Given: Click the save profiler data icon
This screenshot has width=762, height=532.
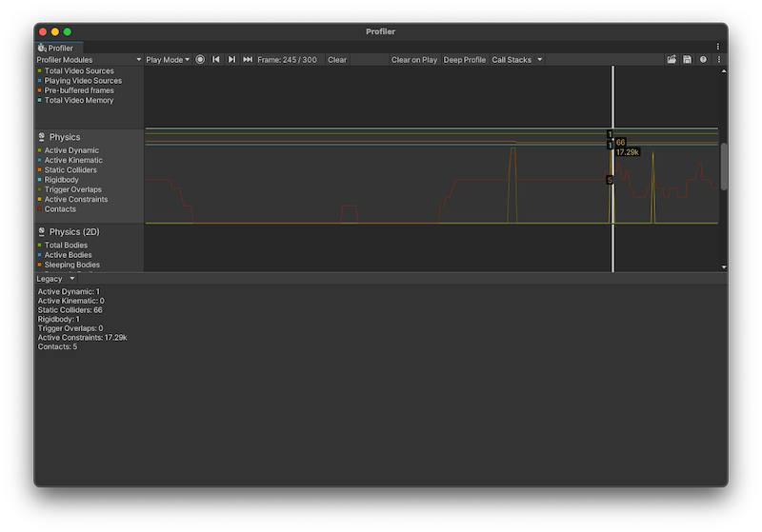Looking at the screenshot, I should coord(687,60).
